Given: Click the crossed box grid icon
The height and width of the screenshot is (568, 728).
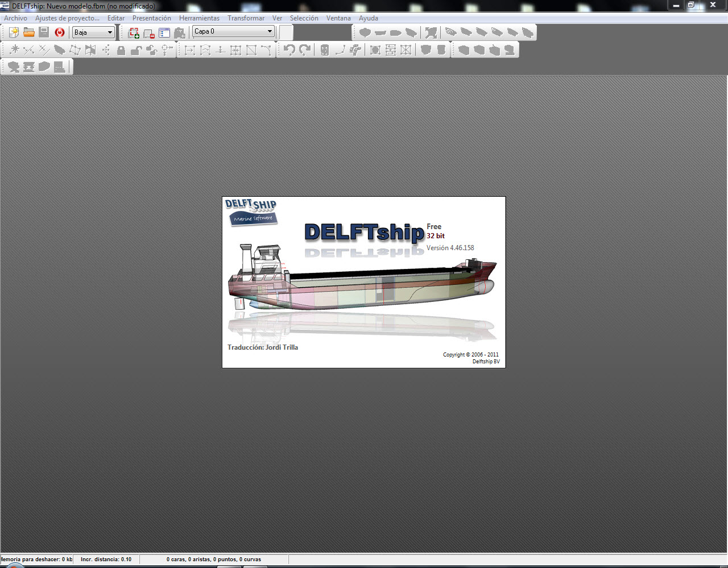Looking at the screenshot, I should point(406,50).
